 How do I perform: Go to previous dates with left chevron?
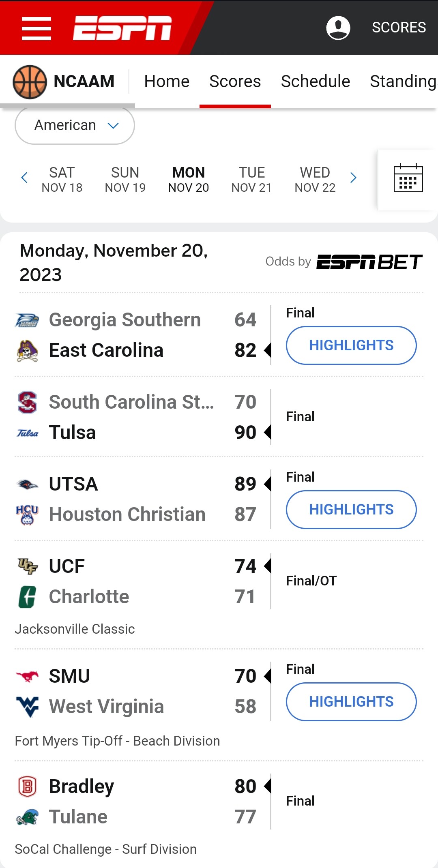coord(24,178)
